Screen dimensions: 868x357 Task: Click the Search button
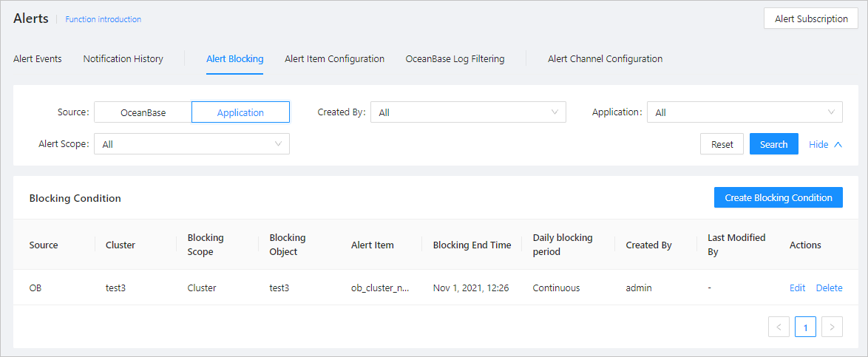pos(773,144)
